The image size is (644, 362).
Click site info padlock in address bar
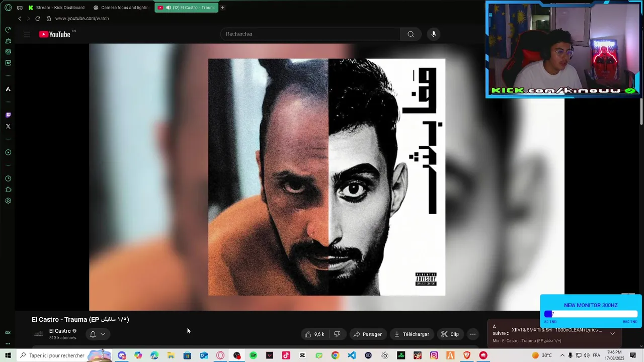[x=49, y=19]
